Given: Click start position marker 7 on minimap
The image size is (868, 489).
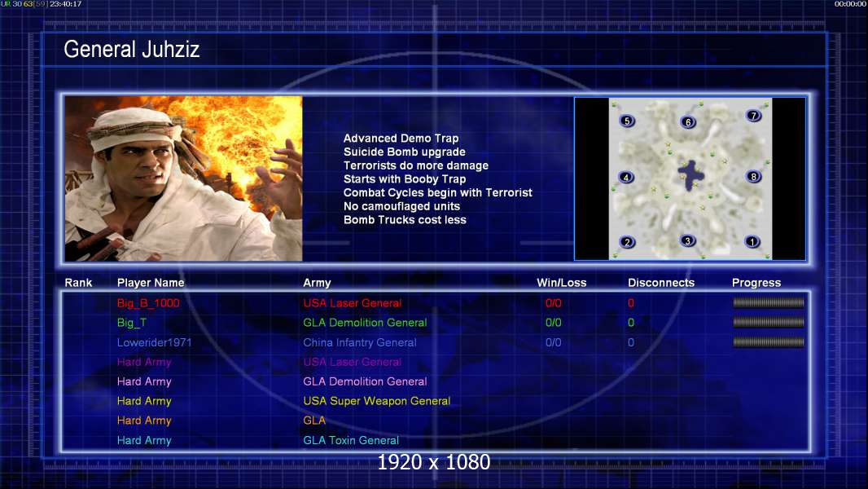Looking at the screenshot, I should click(x=753, y=115).
